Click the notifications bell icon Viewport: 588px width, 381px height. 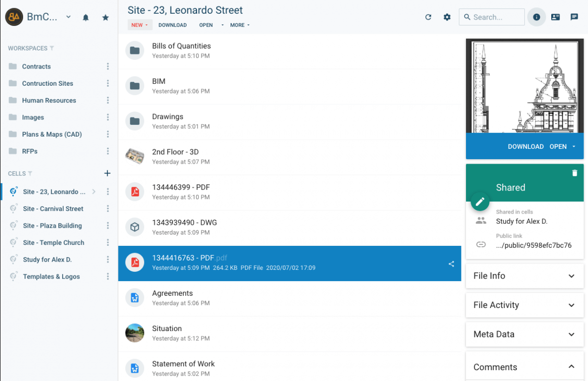[x=86, y=18]
